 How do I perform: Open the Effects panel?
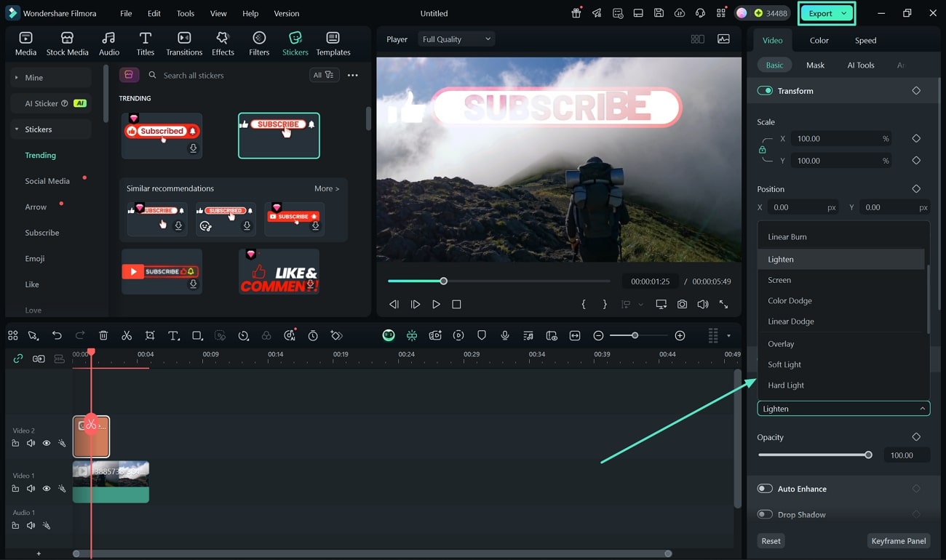click(x=223, y=44)
